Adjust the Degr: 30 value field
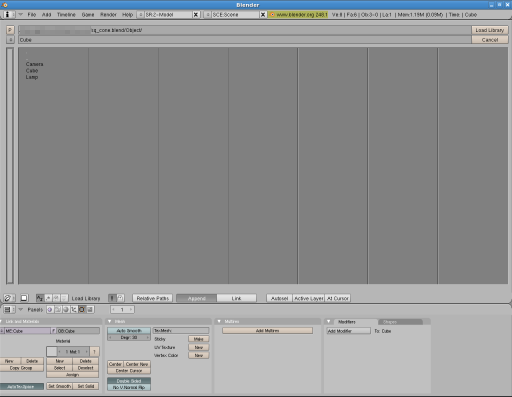Viewport: 512px width, 397px height. click(x=129, y=337)
